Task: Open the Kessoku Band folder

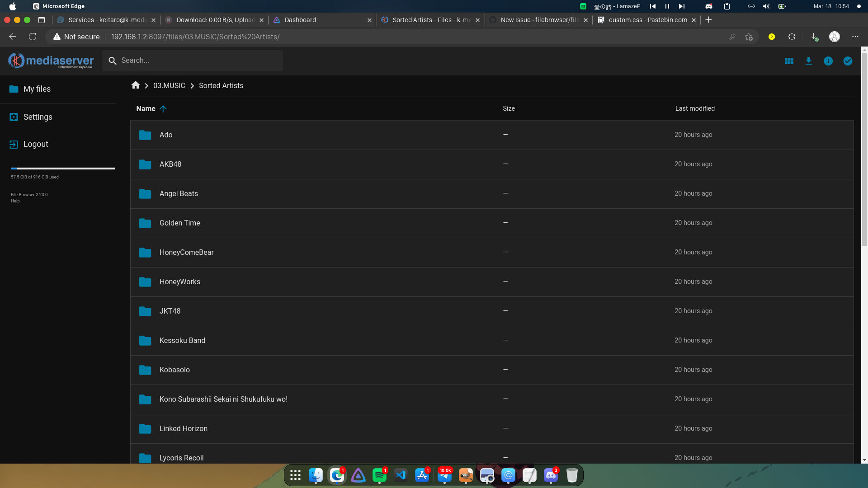Action: pos(182,340)
